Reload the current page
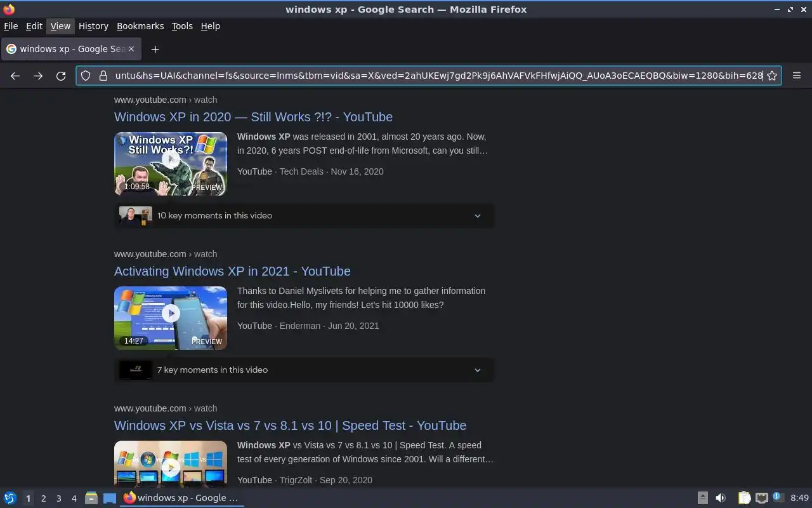Screen dimensions: 812x508 click(x=61, y=76)
